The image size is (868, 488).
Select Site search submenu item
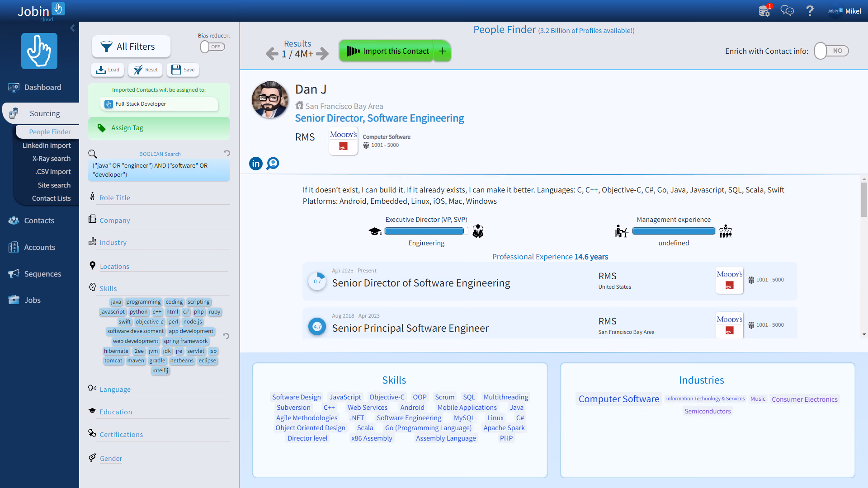(x=54, y=185)
